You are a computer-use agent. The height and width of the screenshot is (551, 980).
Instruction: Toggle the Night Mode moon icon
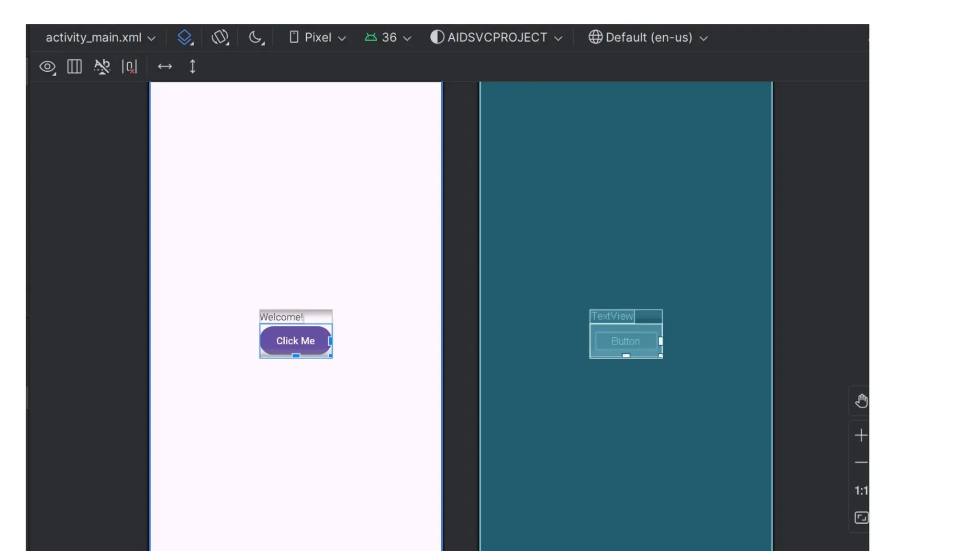coord(256,37)
